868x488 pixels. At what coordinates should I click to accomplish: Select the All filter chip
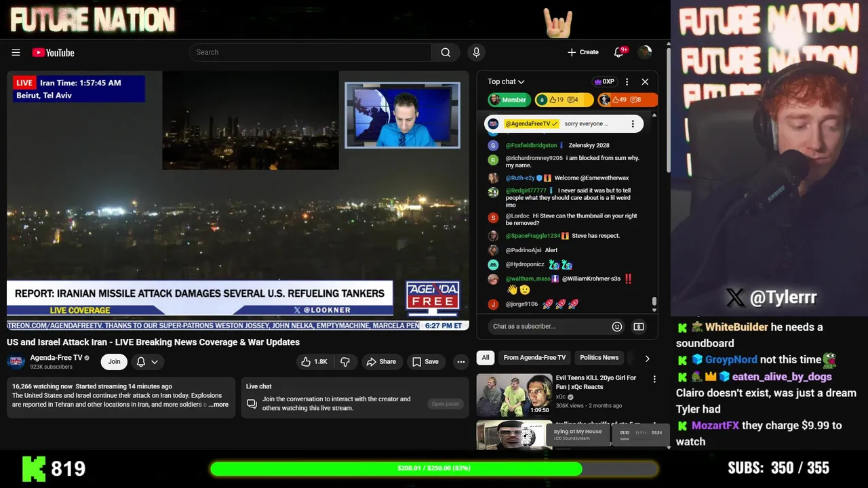486,358
